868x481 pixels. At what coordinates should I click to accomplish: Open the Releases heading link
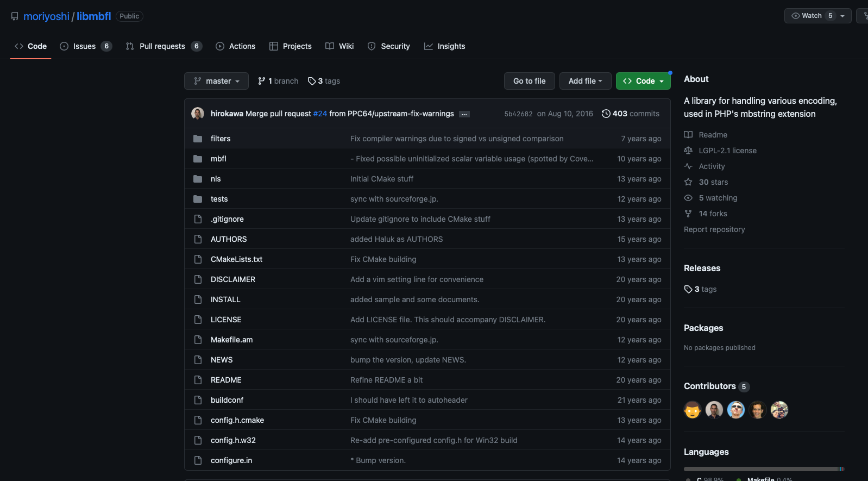point(702,268)
